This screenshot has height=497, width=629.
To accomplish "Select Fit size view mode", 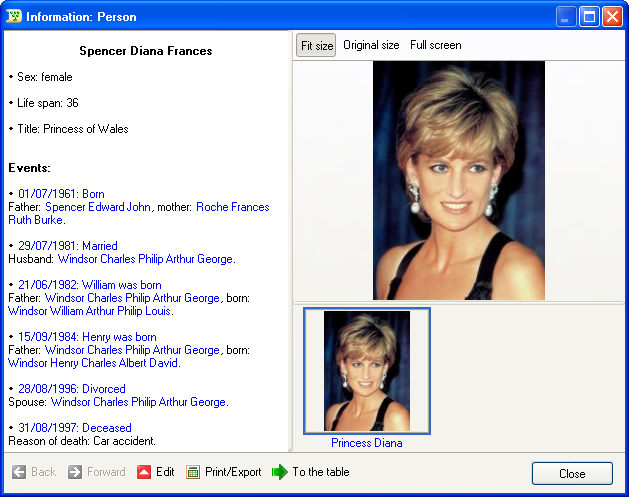I will tap(316, 45).
